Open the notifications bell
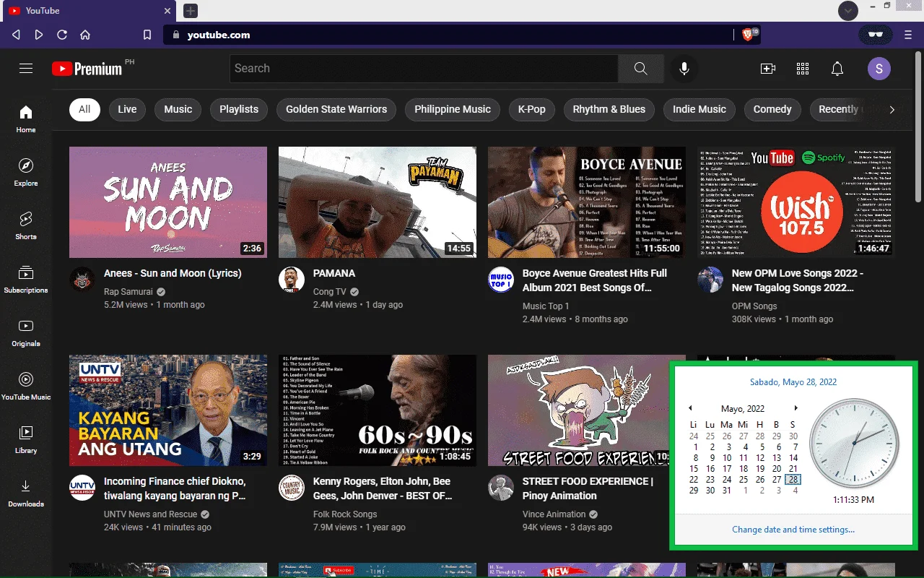The height and width of the screenshot is (578, 924). click(837, 69)
